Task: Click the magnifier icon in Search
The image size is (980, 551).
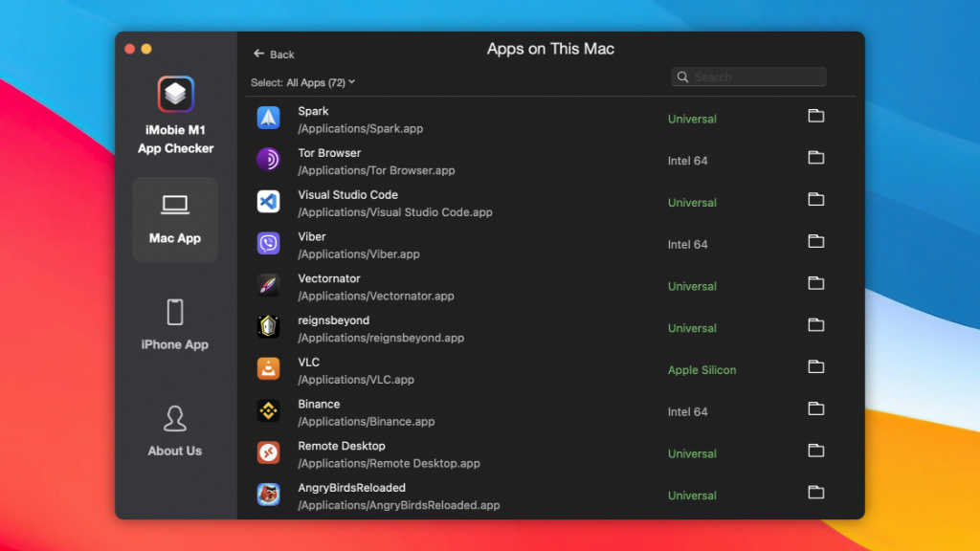Action: coord(682,77)
